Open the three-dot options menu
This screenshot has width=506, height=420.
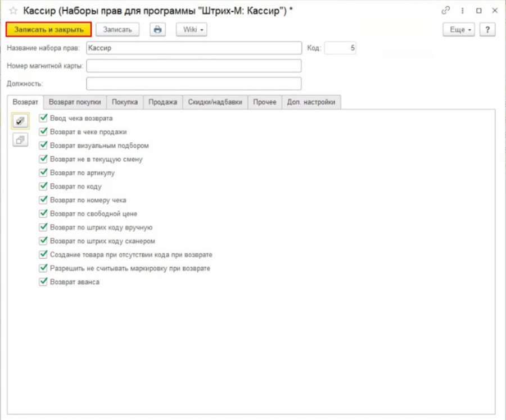click(463, 11)
